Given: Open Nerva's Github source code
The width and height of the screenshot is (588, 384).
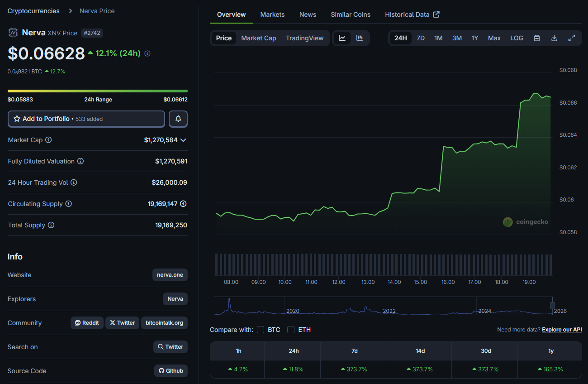Looking at the screenshot, I should point(171,370).
